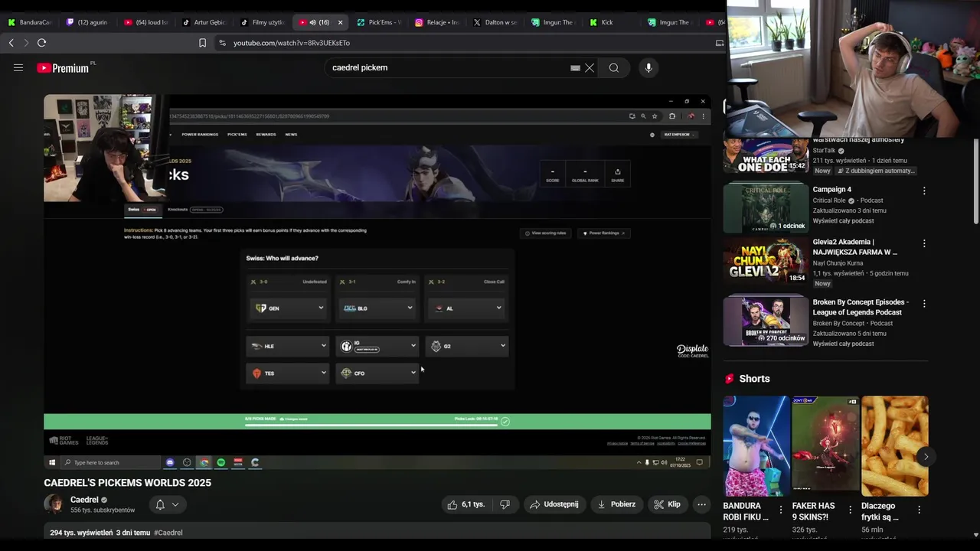980x551 pixels.
Task: Click the green picks-made progress bar
Action: pyautogui.click(x=377, y=421)
